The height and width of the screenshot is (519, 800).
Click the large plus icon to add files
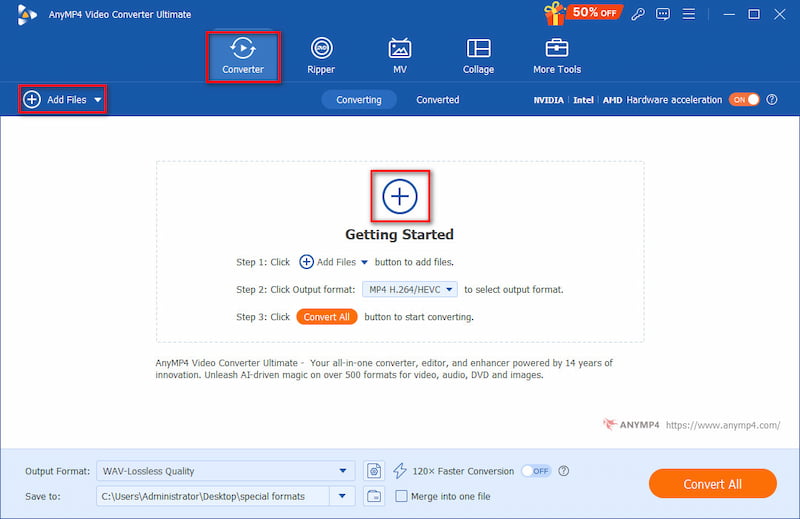(x=399, y=196)
